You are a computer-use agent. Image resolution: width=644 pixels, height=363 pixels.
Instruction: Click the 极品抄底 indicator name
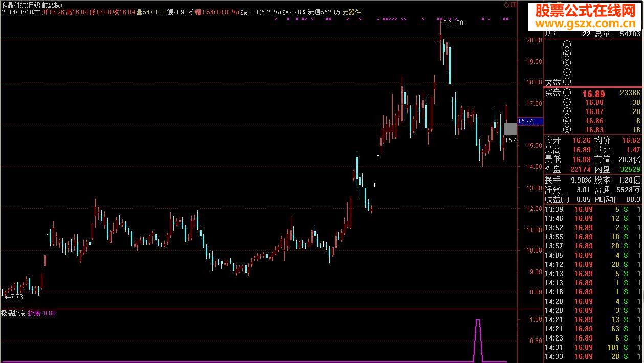pos(13,313)
